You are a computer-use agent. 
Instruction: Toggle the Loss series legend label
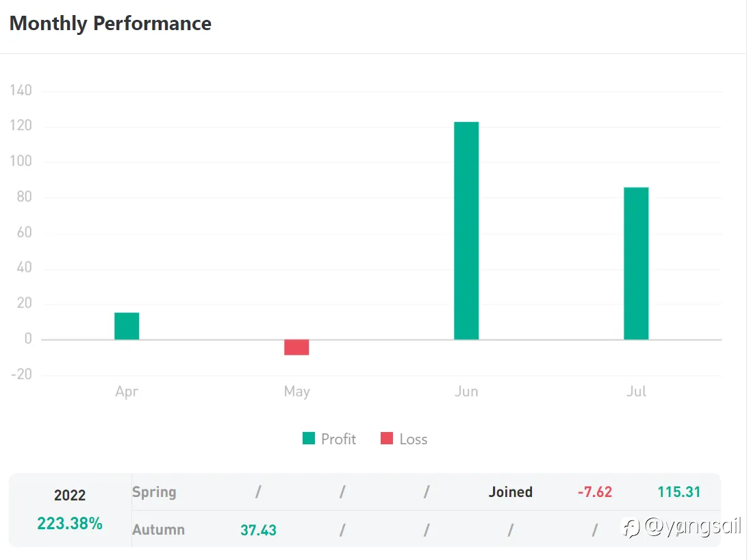(x=414, y=440)
